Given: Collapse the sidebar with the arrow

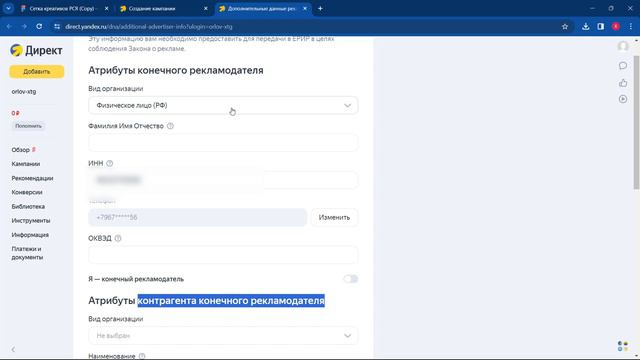Looking at the screenshot, I should (13, 349).
